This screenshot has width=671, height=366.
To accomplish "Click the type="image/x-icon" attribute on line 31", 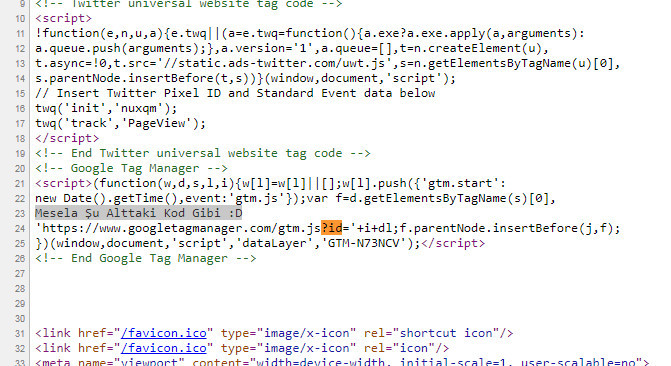I will (x=288, y=333).
